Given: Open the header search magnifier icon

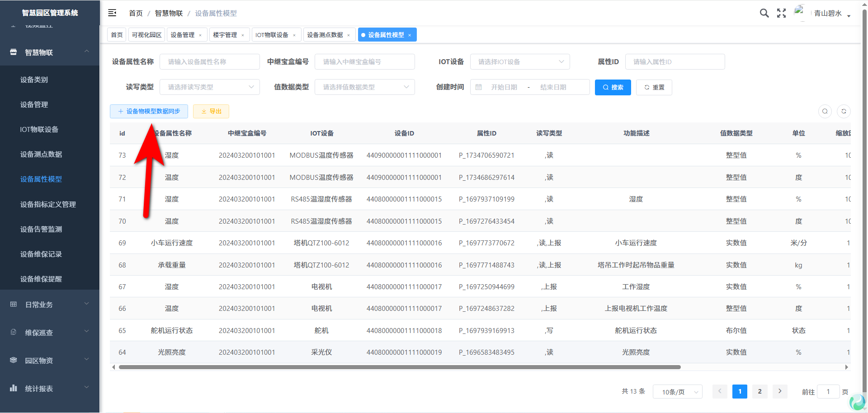Looking at the screenshot, I should tap(764, 13).
